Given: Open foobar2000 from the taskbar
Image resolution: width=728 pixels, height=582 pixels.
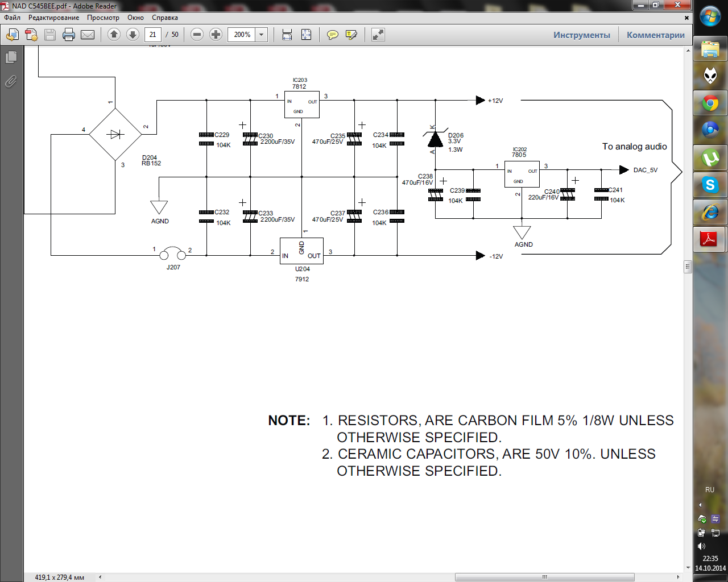Looking at the screenshot, I should click(x=710, y=76).
